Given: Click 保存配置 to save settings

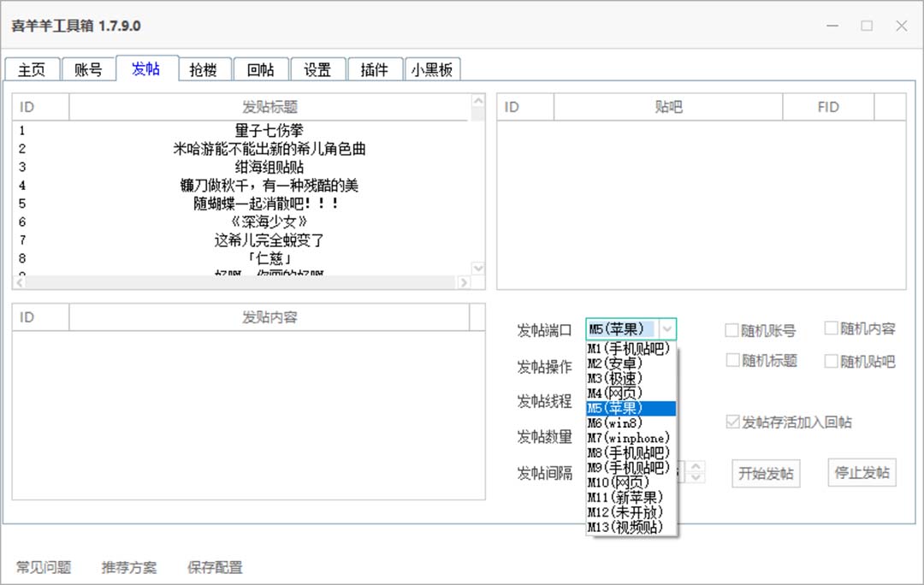Looking at the screenshot, I should tap(215, 567).
